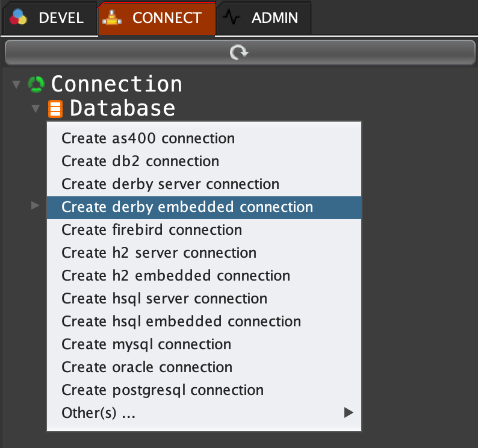
Task: Collapse the Connection tree node
Action: coord(16,84)
